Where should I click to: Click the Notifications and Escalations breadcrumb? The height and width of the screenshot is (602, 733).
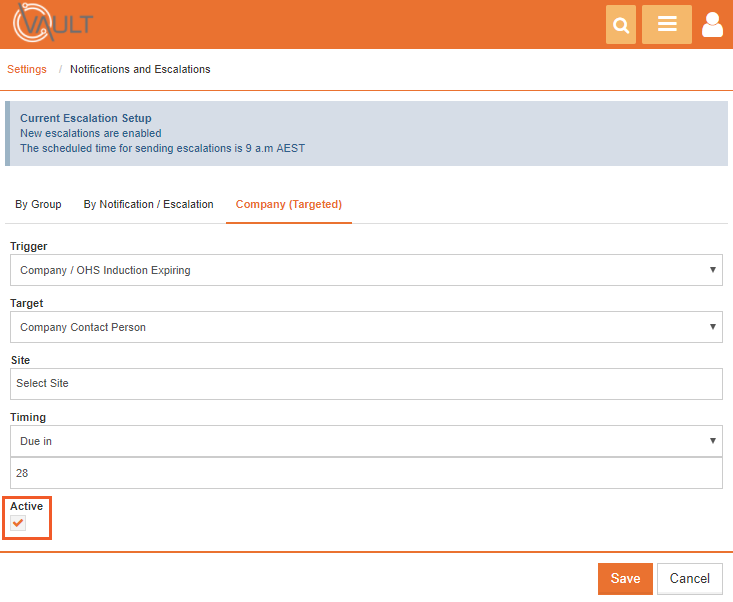pos(140,69)
